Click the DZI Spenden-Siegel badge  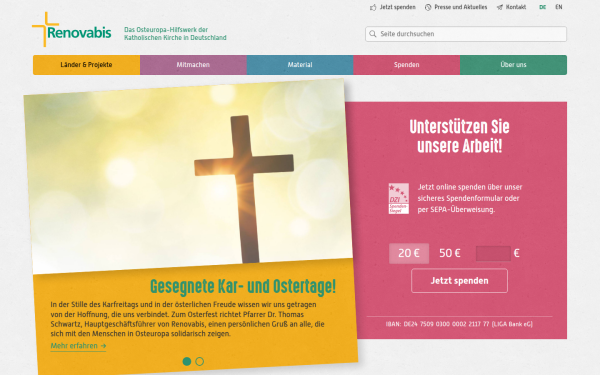click(x=398, y=198)
